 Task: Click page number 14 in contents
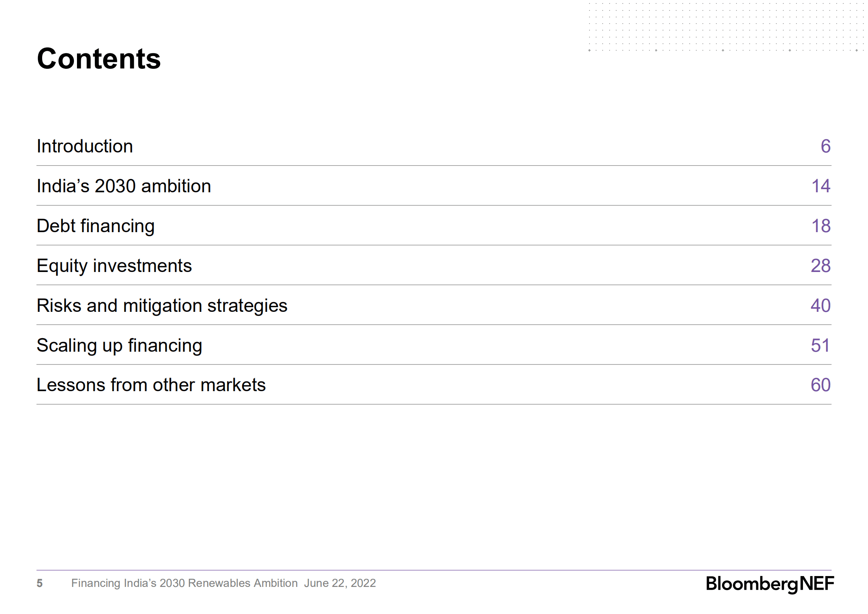click(821, 186)
